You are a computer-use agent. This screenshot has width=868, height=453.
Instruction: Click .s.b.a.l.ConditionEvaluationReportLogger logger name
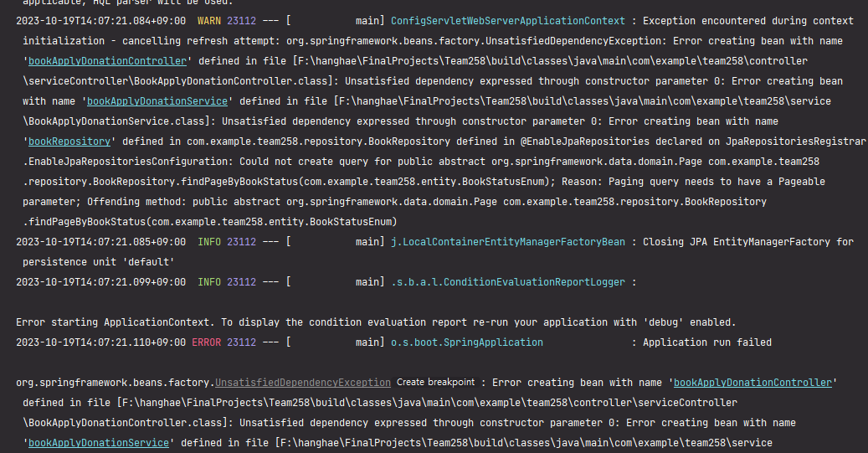tap(508, 282)
